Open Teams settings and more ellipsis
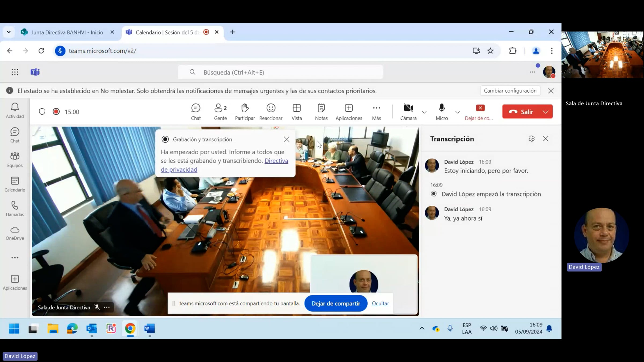644x362 pixels. click(532, 72)
